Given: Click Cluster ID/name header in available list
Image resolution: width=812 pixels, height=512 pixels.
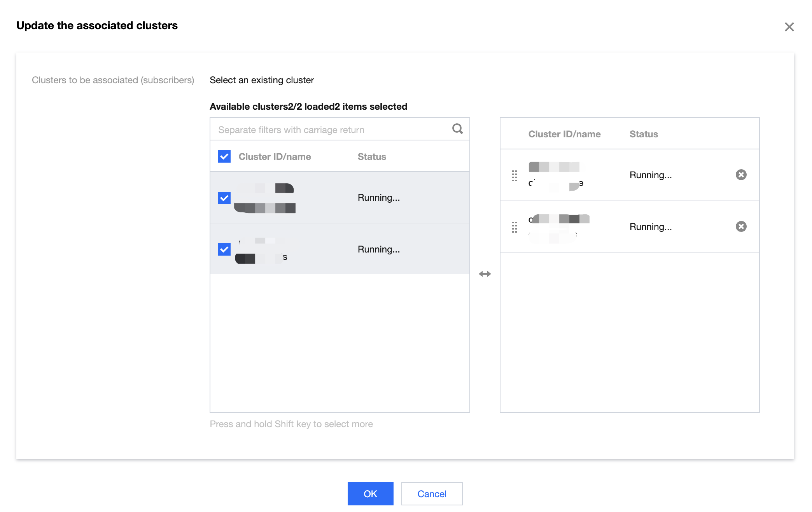Looking at the screenshot, I should point(275,157).
